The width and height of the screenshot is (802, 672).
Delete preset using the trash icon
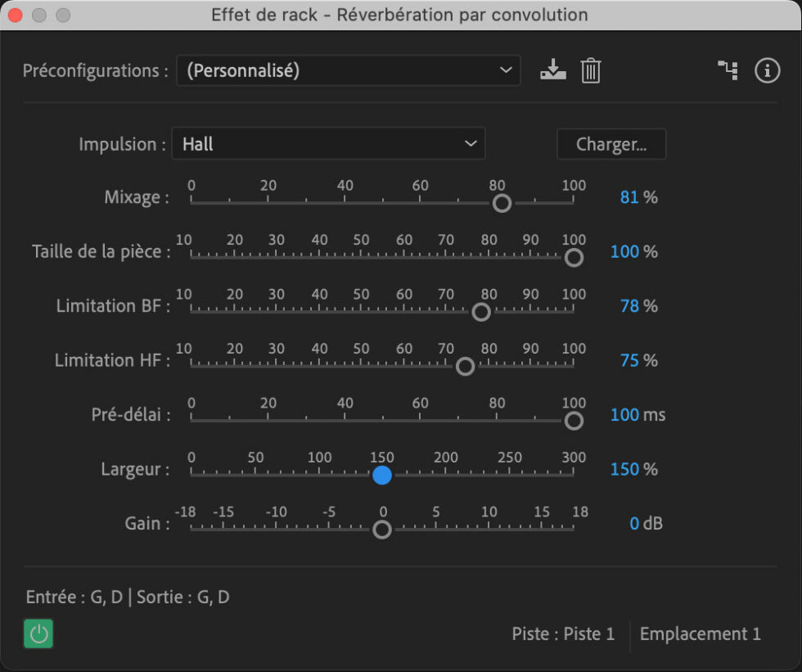[x=590, y=70]
